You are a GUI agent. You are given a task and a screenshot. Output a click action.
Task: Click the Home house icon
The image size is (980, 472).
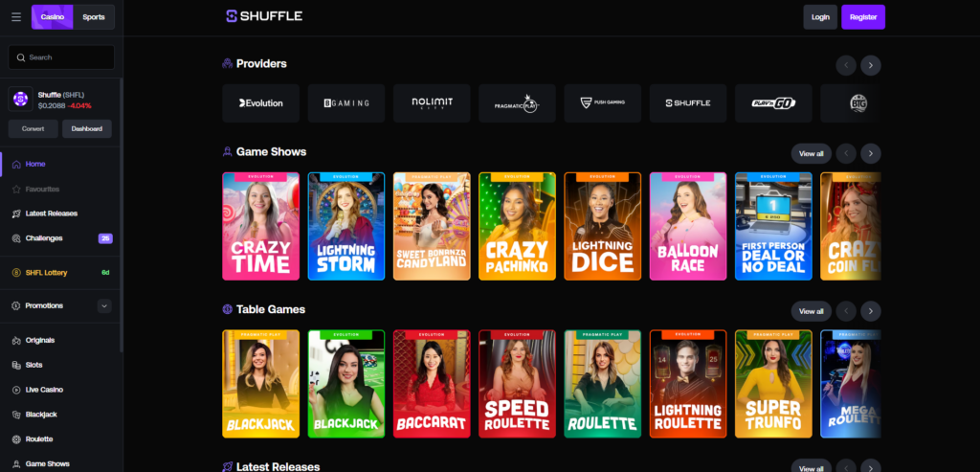tap(16, 165)
